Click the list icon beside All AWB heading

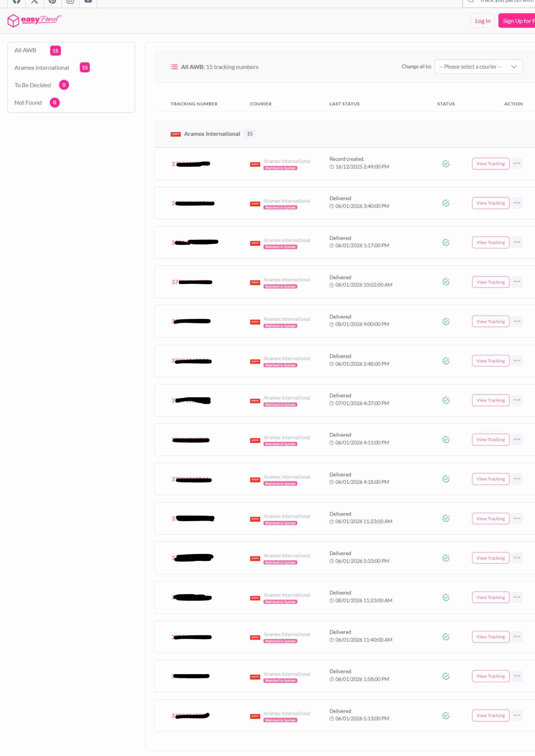coord(174,67)
